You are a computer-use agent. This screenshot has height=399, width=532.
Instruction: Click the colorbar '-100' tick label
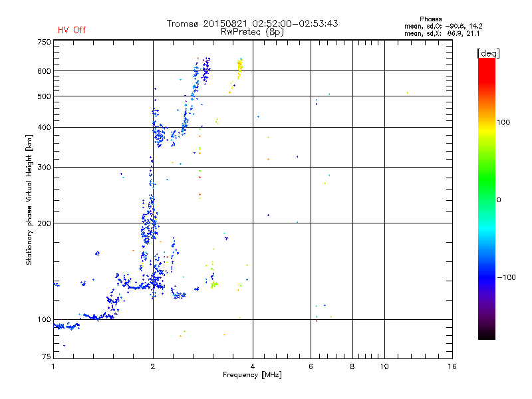point(506,277)
